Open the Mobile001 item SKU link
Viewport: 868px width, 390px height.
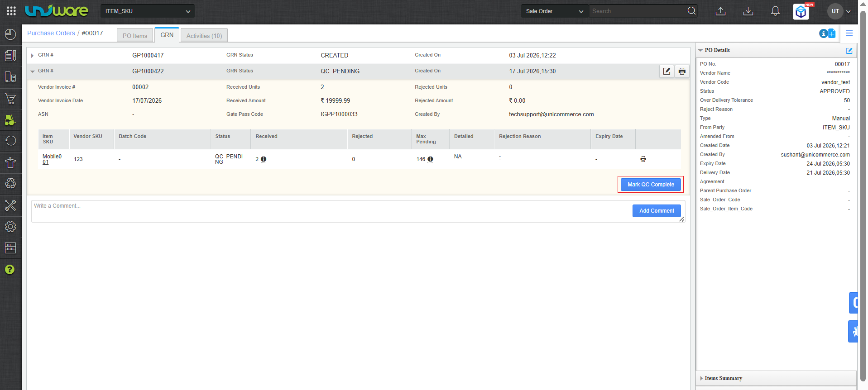pos(52,159)
